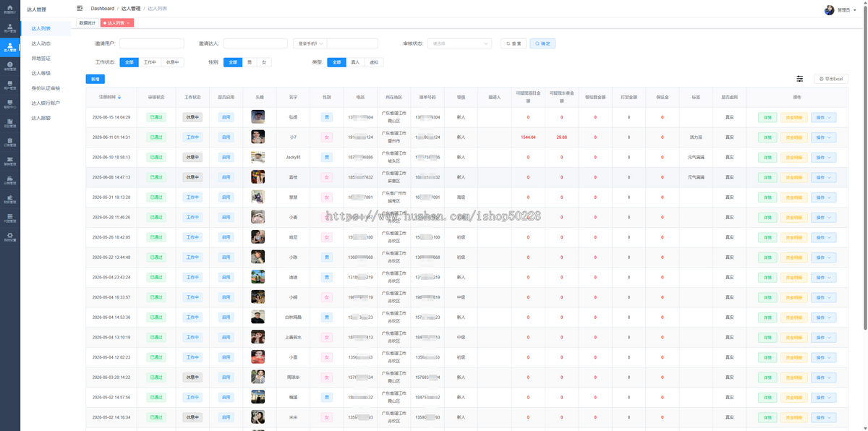Expand 操作 dropdown for the 2026-06-15 row
This screenshot has height=431, width=868.
tap(823, 117)
